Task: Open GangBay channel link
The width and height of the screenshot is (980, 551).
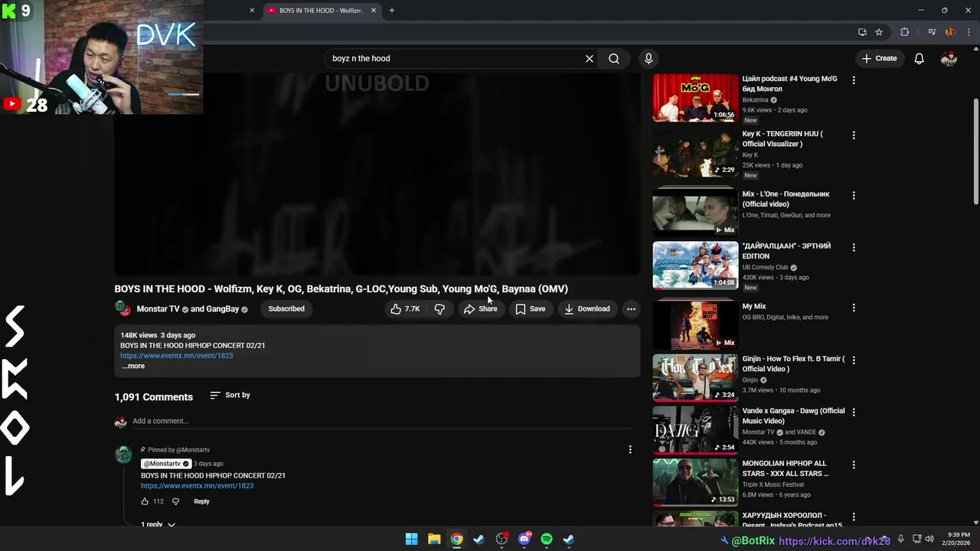Action: click(223, 309)
